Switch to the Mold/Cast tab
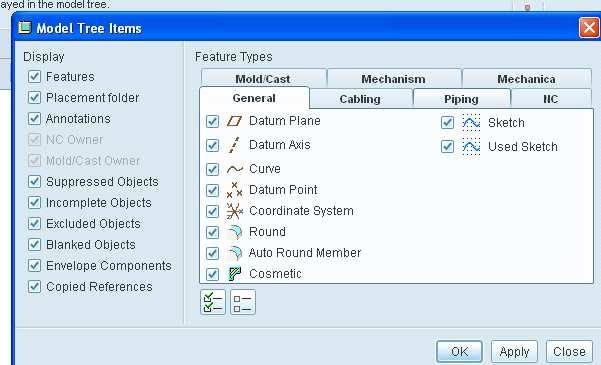 (263, 79)
